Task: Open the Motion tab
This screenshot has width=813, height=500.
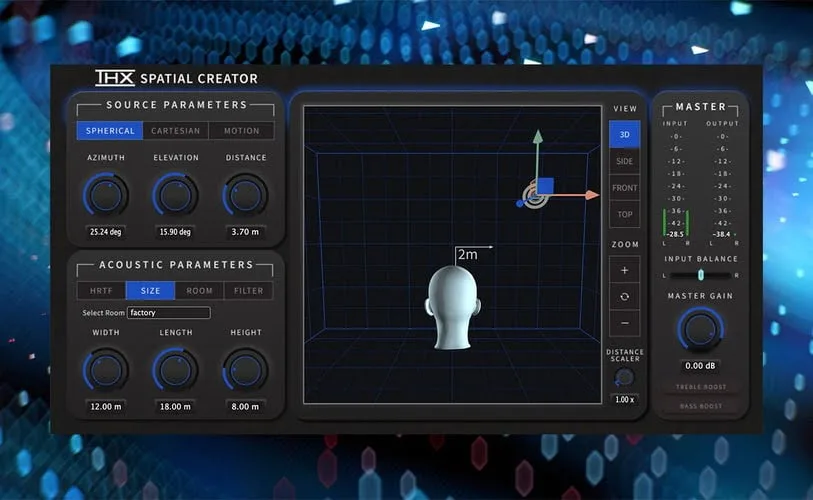Action: pyautogui.click(x=241, y=131)
